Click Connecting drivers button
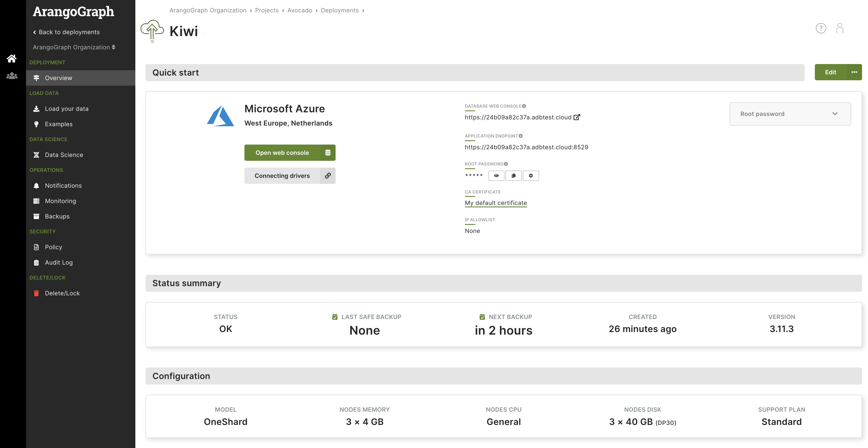 [282, 176]
